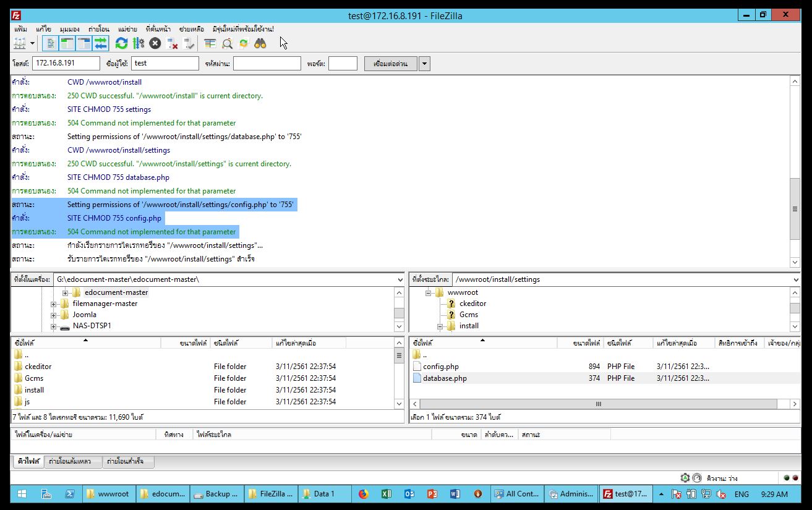Expand the Joomla local tree node
The height and width of the screenshot is (510, 812).
pos(54,315)
